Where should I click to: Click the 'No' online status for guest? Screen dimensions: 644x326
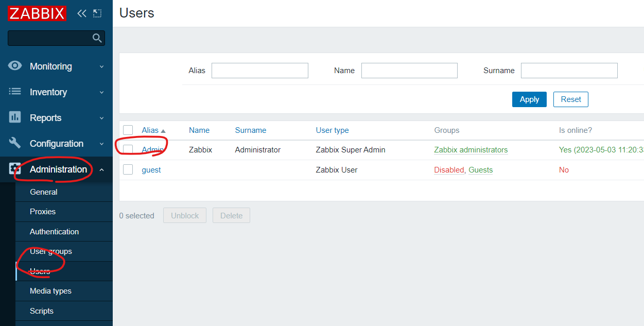pyautogui.click(x=564, y=170)
